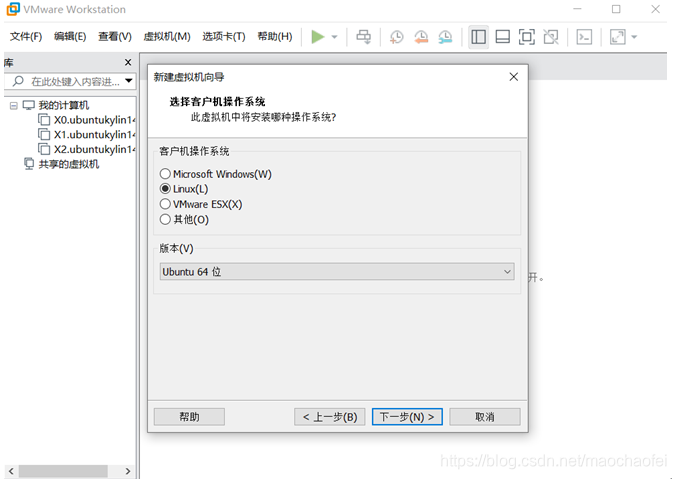Click the Revert to Snapshot toolbar icon
The height and width of the screenshot is (479, 676).
click(421, 37)
